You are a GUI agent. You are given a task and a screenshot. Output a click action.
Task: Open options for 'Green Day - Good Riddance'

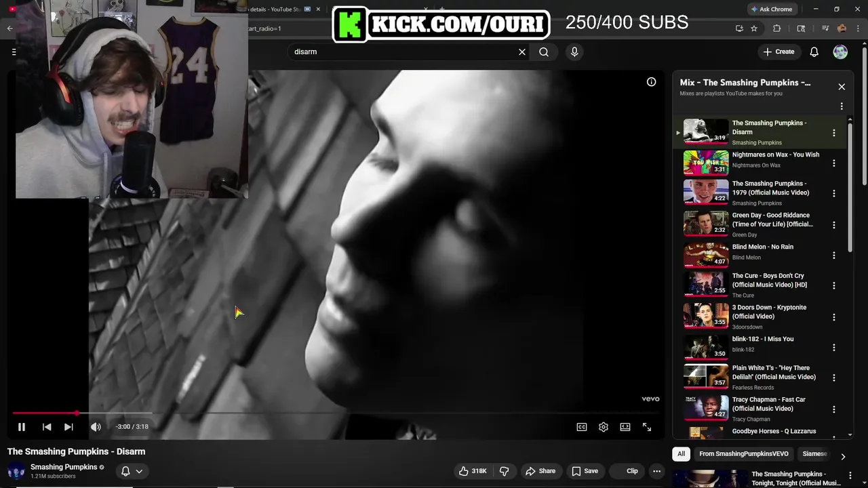(x=834, y=225)
